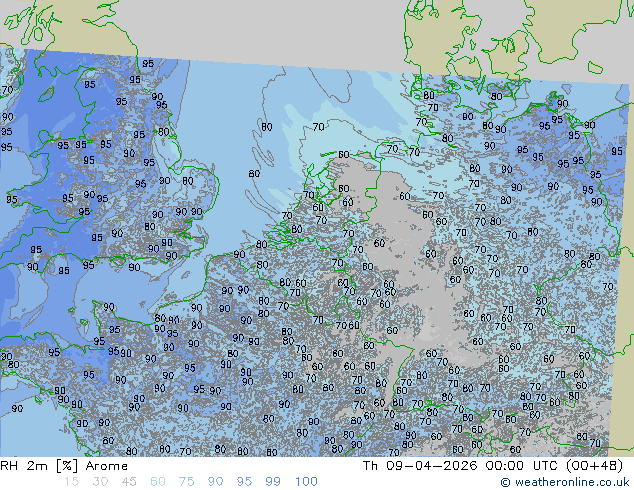Click the legend value 100
Screen dimensions: 634x490
coord(306,482)
